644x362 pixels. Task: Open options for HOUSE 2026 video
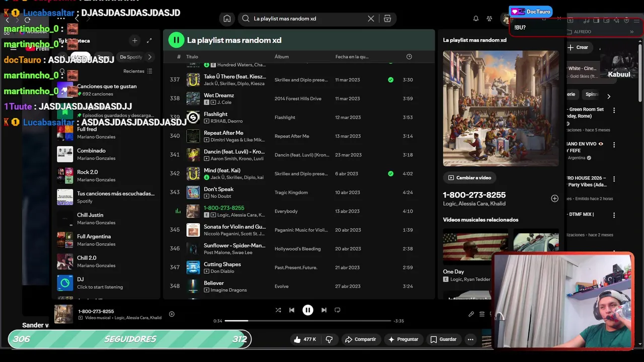click(614, 179)
